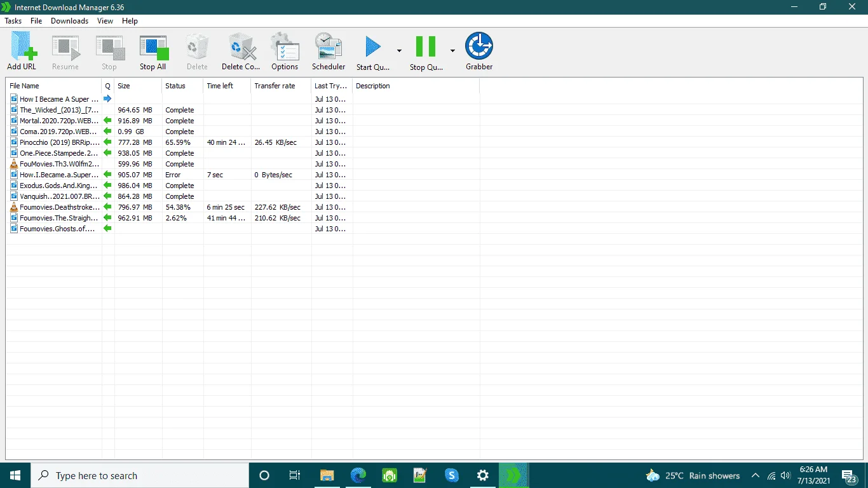The image size is (868, 488).
Task: Open the View menu
Action: tap(105, 21)
